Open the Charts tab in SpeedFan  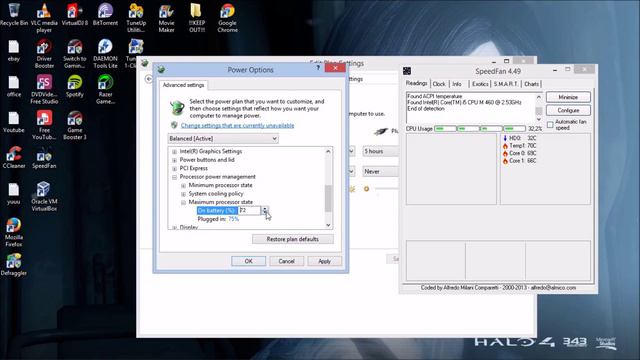coord(531,84)
